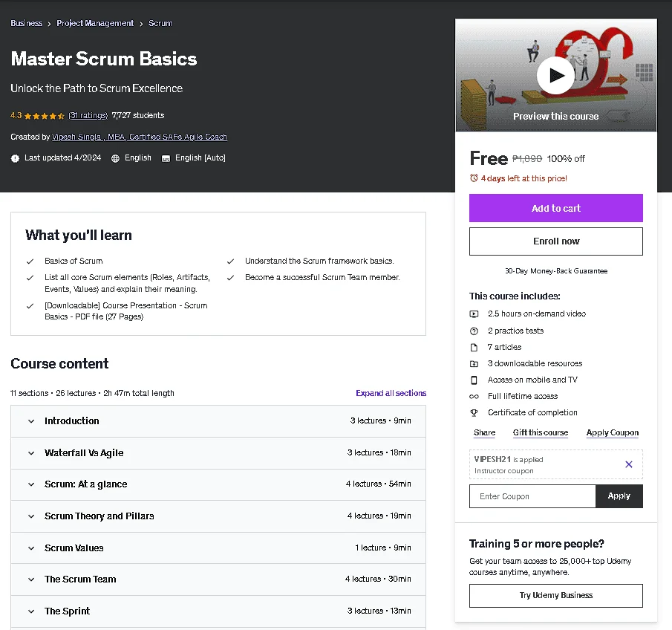The height and width of the screenshot is (630, 672).
Task: Click the last updated alert icon
Action: tap(15, 158)
